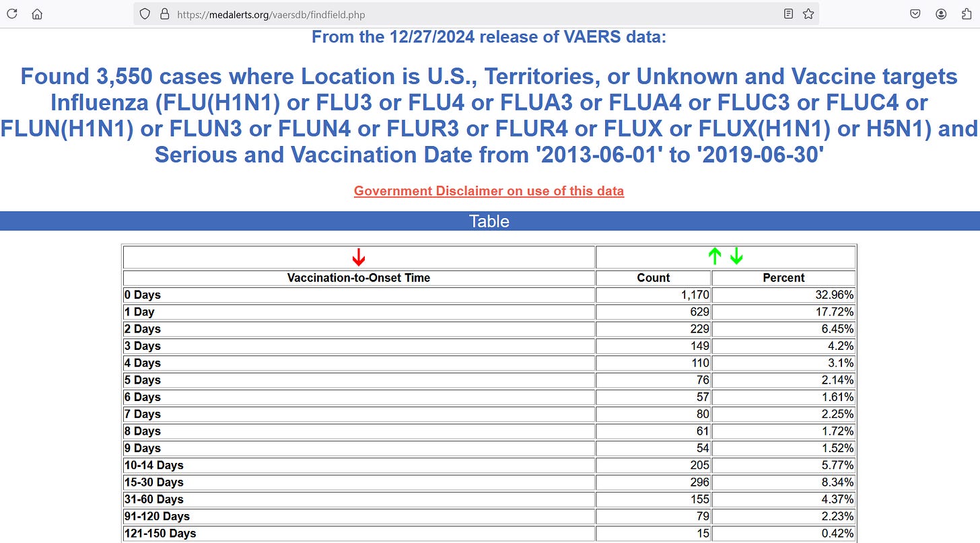Click percent value 4.37%
Screen dimensions: 980x543
(839, 499)
